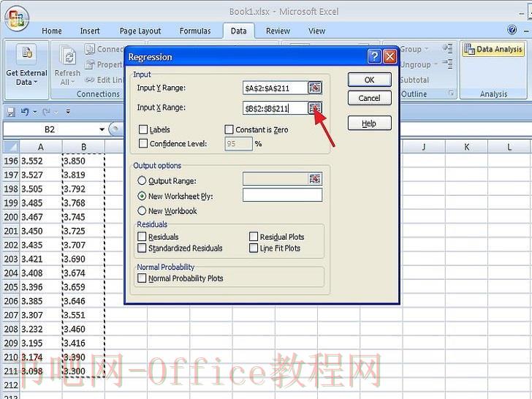Open Get External Data icon
The width and height of the screenshot is (532, 399).
(x=27, y=54)
